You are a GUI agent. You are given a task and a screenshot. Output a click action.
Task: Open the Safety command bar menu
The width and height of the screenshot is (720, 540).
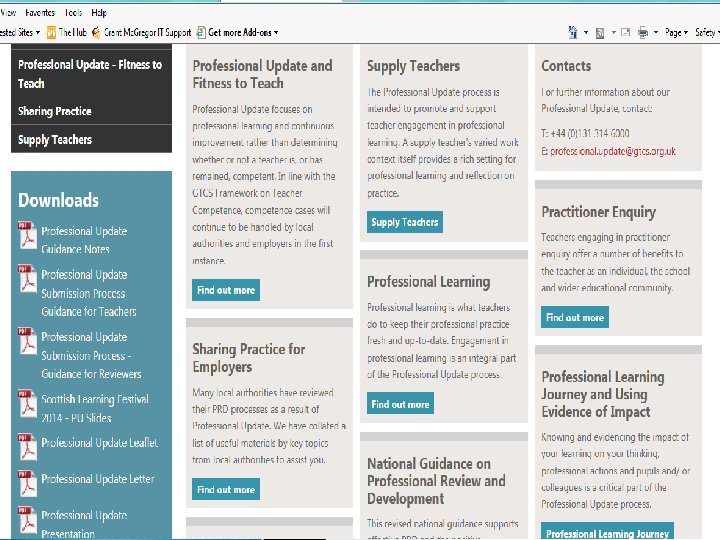(x=706, y=33)
